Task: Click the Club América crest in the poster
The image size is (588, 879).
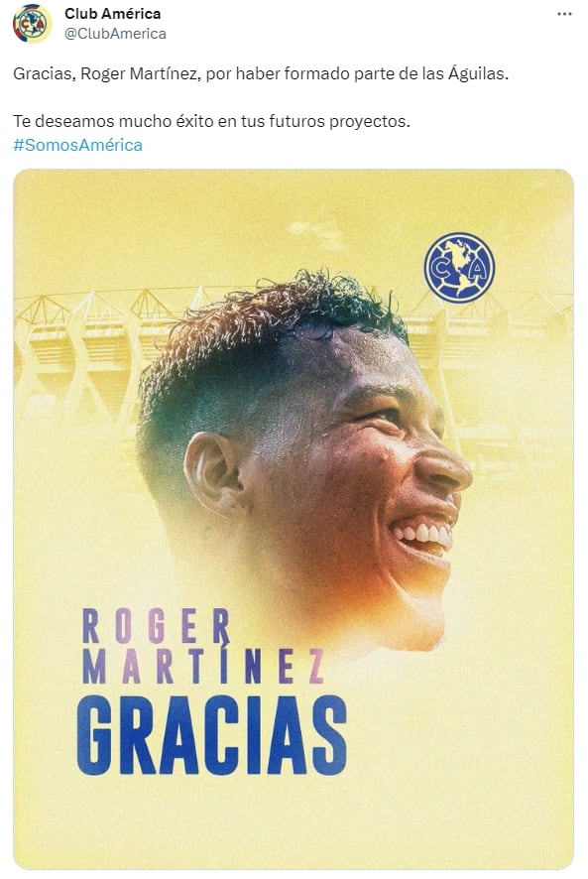Action: [x=459, y=268]
